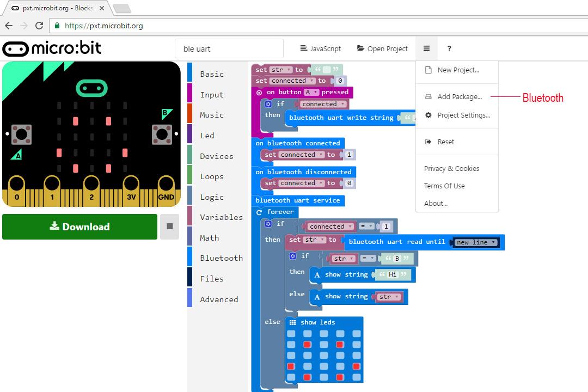Click the browser address bar URL
The height and width of the screenshot is (392, 588).
104,26
